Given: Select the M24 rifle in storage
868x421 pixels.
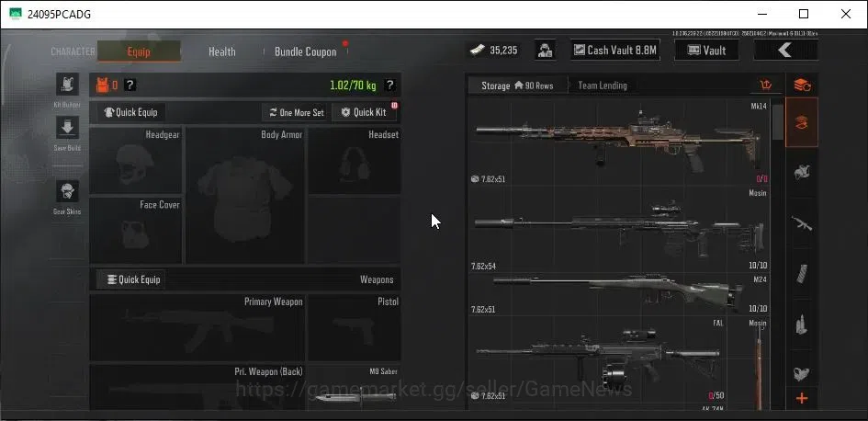Looking at the screenshot, I should 619,293.
